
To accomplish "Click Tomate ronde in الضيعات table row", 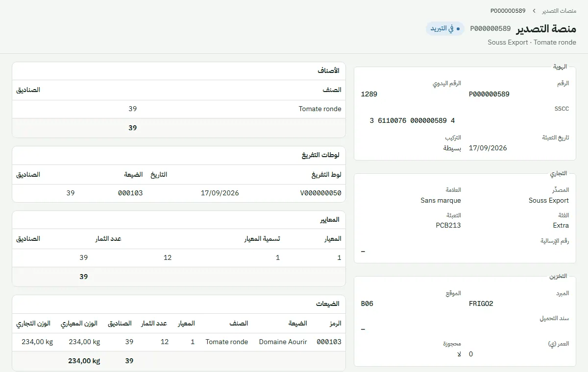I will coord(227,342).
